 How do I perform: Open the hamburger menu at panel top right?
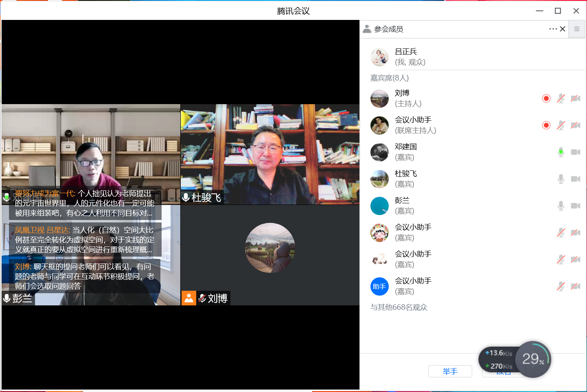point(576,29)
